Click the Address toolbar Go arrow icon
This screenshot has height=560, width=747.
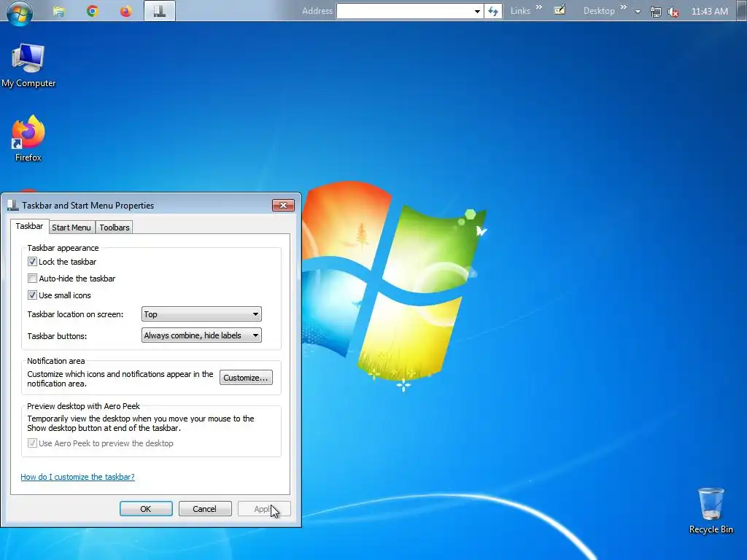tap(493, 11)
